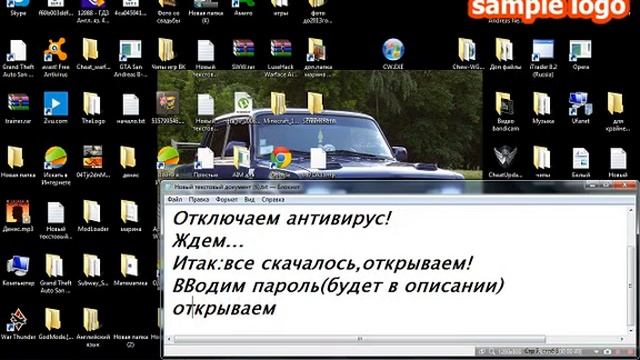Open the Видео Bandicam folder
The width and height of the screenshot is (640, 360).
pyautogui.click(x=505, y=104)
